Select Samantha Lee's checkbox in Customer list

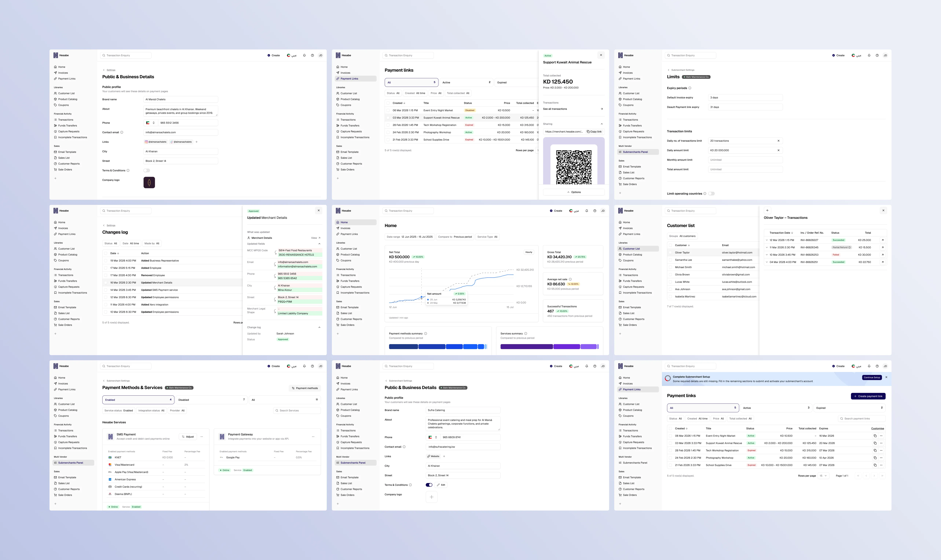[x=670, y=260]
